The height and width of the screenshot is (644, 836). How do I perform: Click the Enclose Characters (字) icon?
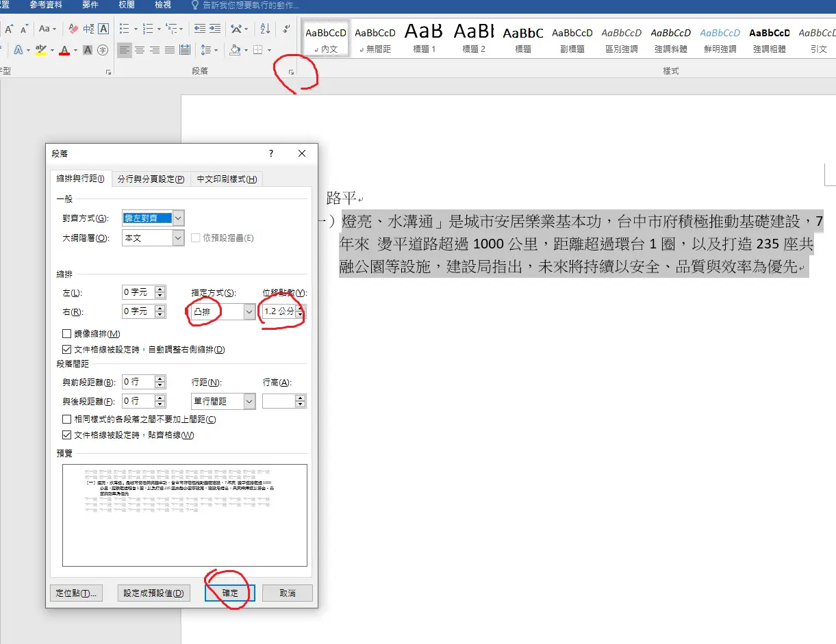click(x=103, y=50)
